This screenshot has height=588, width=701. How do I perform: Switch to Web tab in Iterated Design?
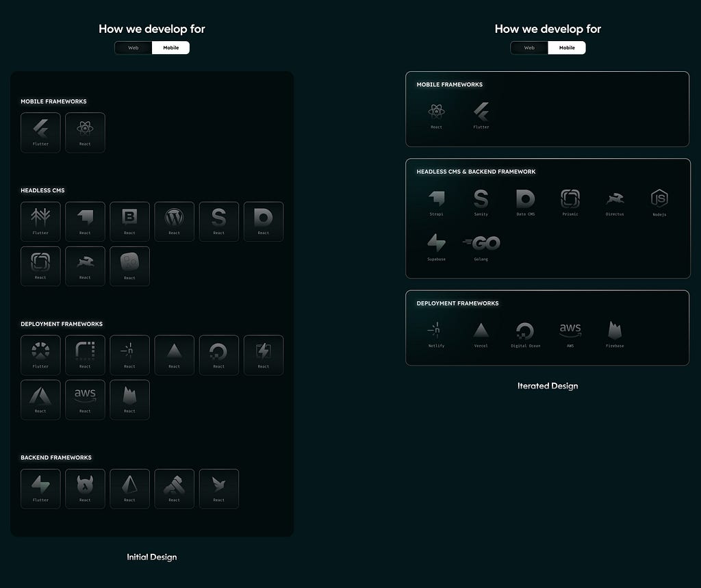click(x=529, y=48)
